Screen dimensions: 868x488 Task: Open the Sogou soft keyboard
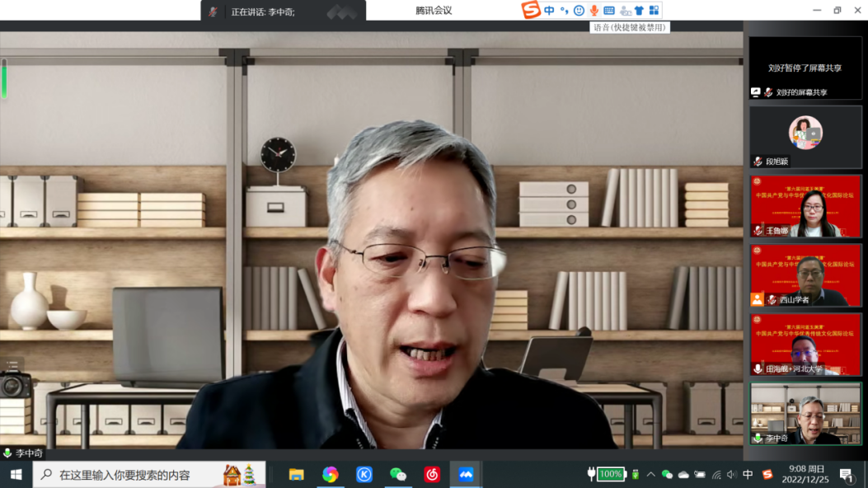[x=608, y=10]
